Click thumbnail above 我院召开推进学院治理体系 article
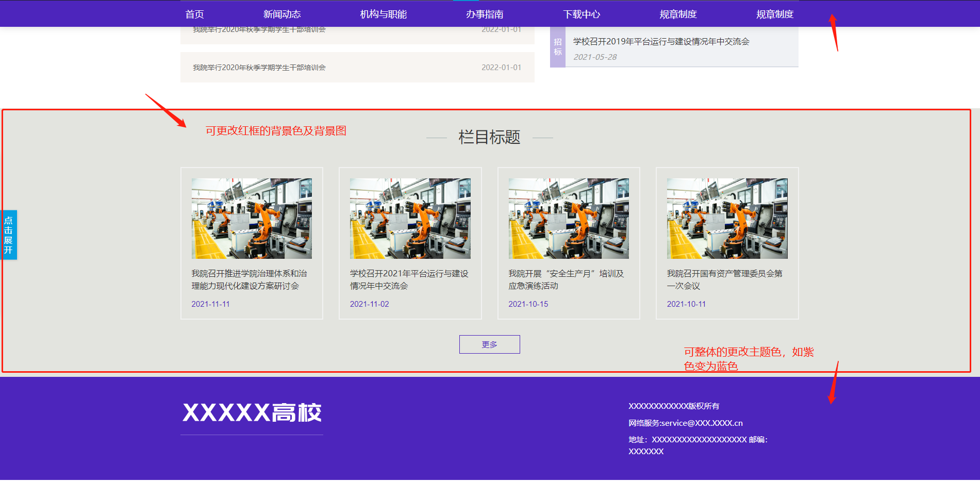 (x=252, y=219)
